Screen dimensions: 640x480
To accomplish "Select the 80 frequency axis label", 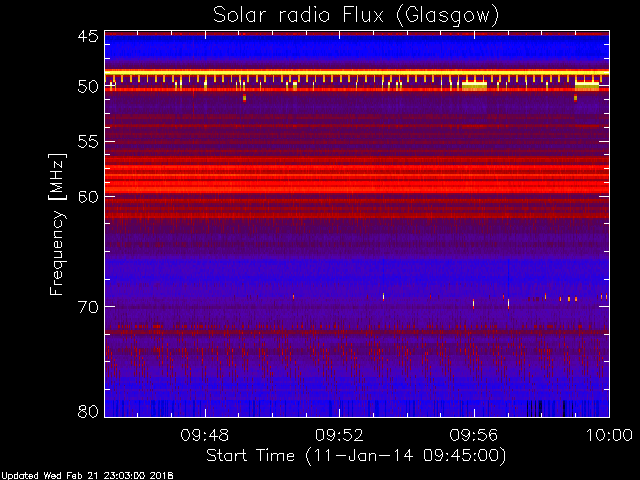I will click(88, 411).
